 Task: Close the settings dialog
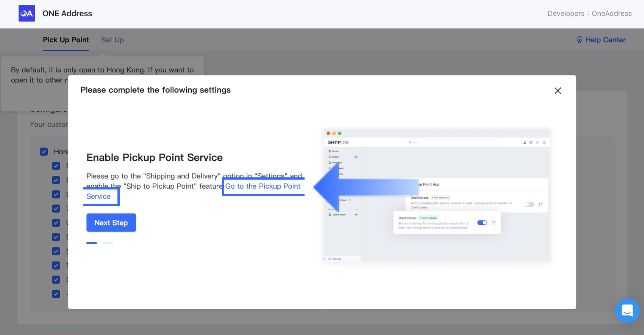(558, 91)
